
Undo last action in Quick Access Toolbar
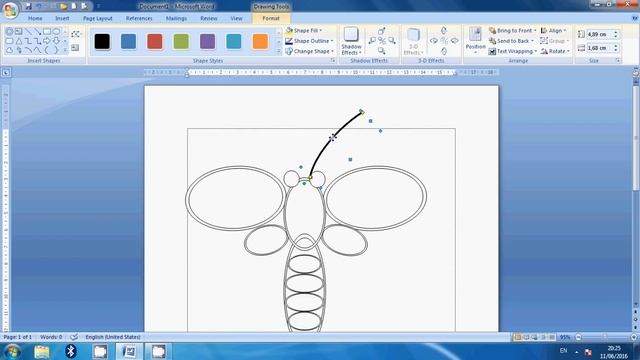coord(39,6)
